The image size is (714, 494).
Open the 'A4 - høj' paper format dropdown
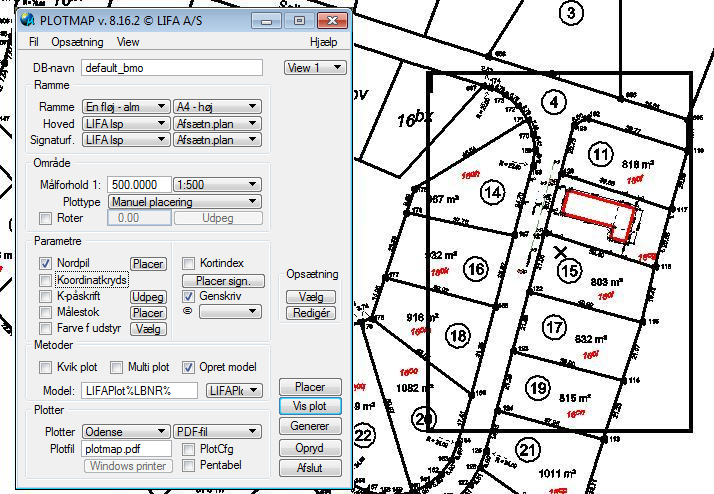[217, 107]
